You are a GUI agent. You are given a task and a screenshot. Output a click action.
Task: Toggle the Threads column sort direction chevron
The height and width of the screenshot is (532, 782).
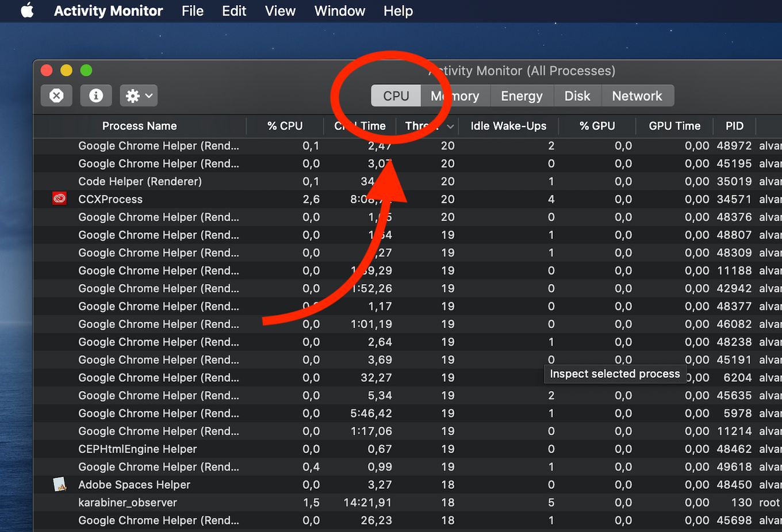point(450,127)
